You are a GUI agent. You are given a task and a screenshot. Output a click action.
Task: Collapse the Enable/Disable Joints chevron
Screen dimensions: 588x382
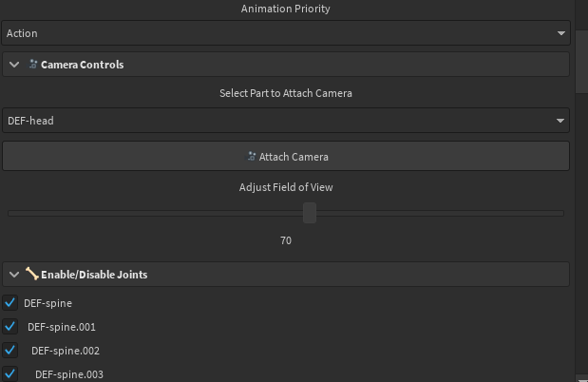point(14,275)
